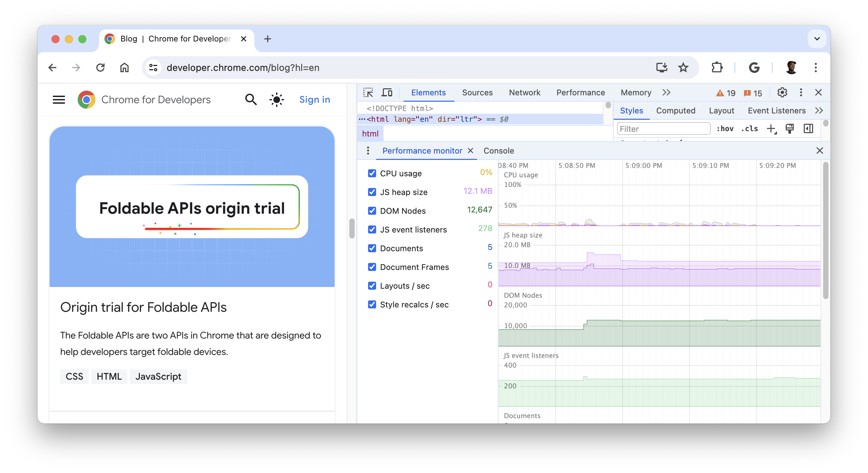Toggle the CPU usage checkbox off
Viewport: 868px width, 473px height.
tap(372, 173)
